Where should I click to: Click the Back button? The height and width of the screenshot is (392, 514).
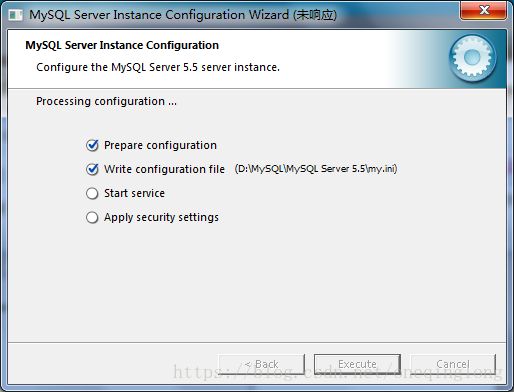[x=262, y=364]
